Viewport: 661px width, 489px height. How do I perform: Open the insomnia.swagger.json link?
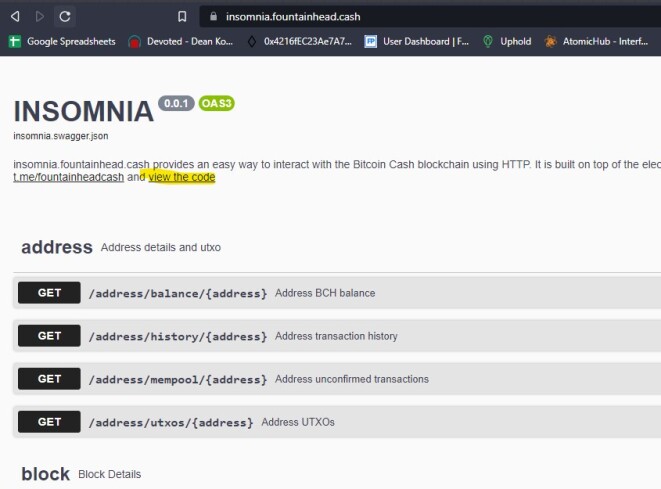[x=61, y=136]
